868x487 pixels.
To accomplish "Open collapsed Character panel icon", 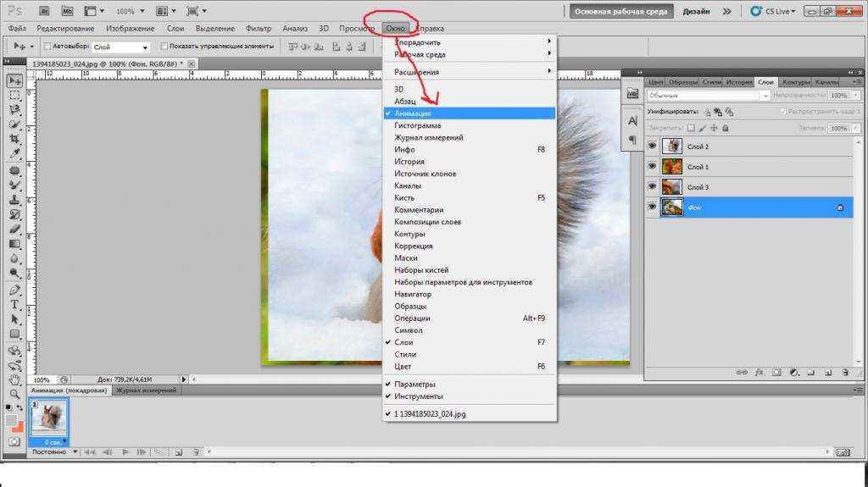I will (632, 120).
